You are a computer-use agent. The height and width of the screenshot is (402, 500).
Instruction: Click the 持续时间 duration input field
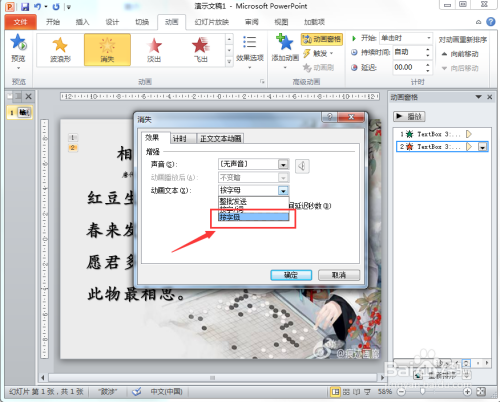409,52
